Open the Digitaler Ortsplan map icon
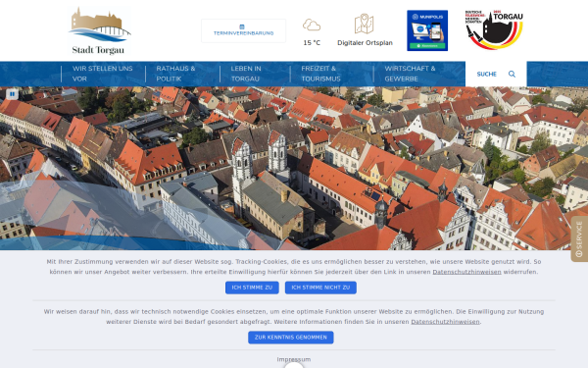Image resolution: width=588 pixels, height=368 pixels. [x=365, y=24]
